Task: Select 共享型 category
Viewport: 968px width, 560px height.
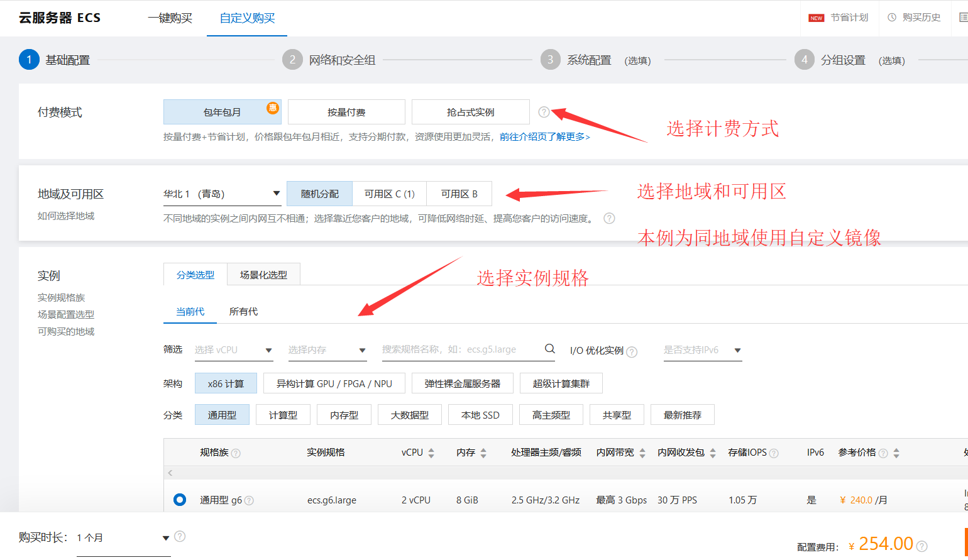Action: click(617, 415)
